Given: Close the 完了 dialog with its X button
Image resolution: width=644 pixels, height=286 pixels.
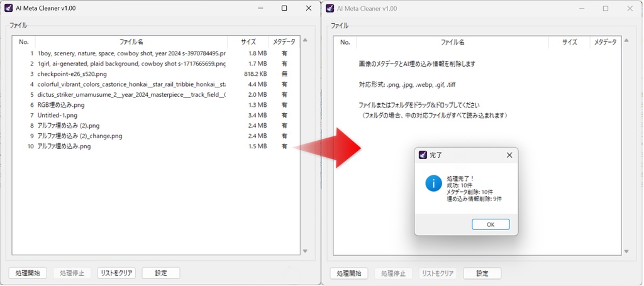Looking at the screenshot, I should 509,155.
